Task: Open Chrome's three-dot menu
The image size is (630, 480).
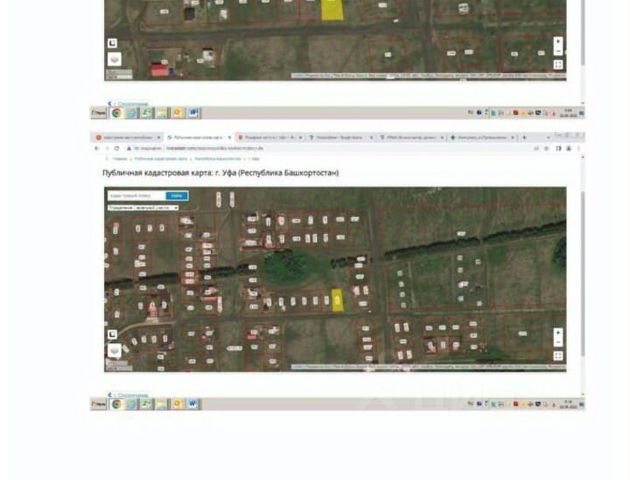Action: (x=579, y=148)
